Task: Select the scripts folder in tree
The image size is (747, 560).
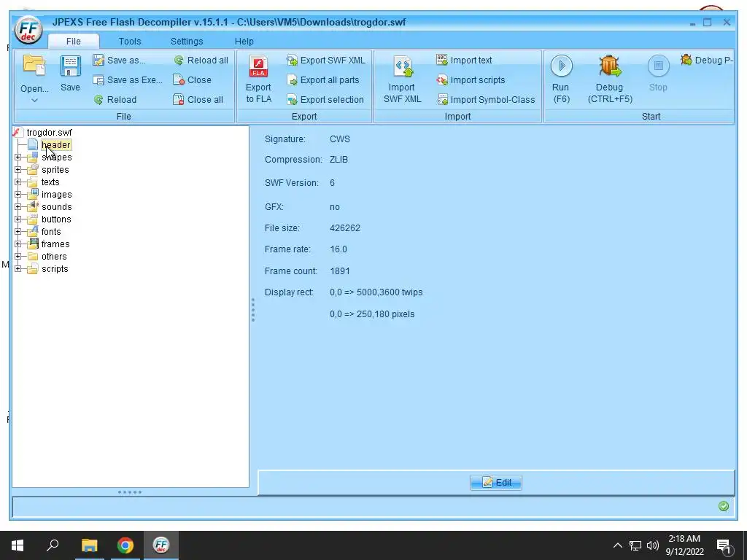Action: coord(55,268)
